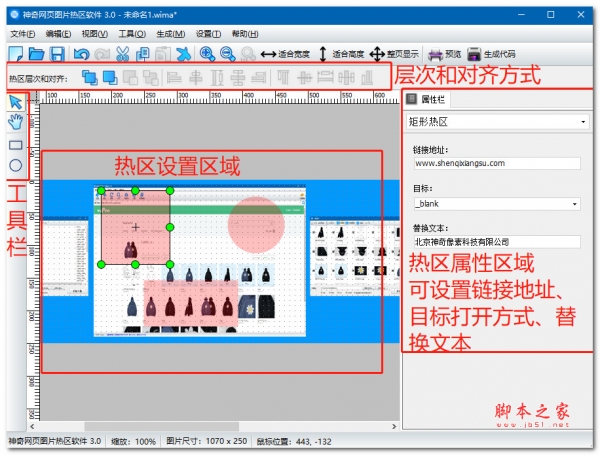Click the link address field with www.shenqixiangsu.com

[497, 163]
